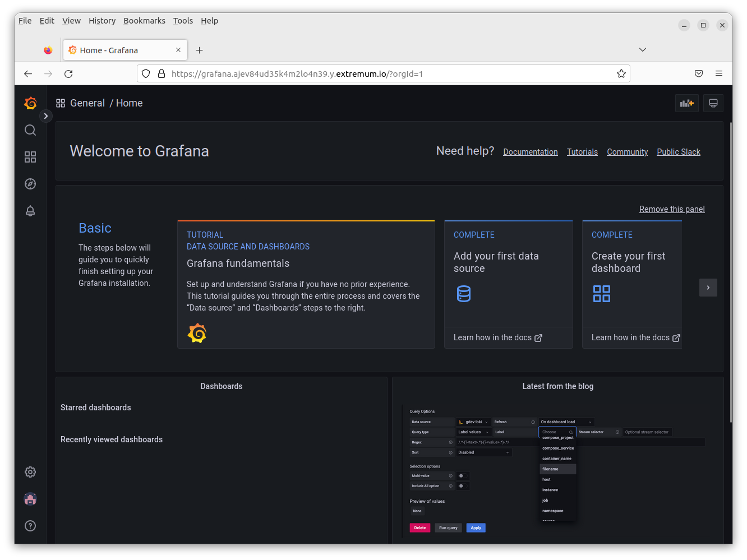
Task: Click Remove this panel link
Action: coord(672,209)
